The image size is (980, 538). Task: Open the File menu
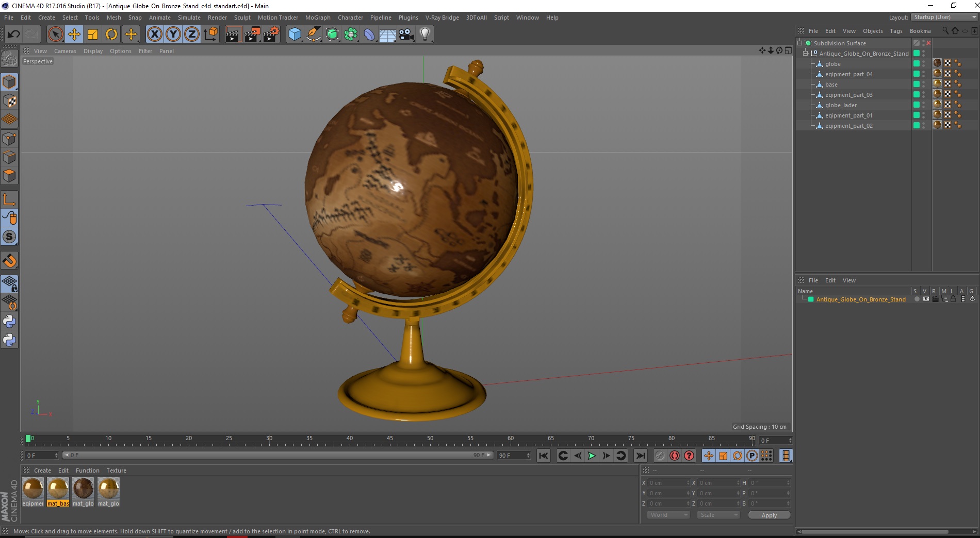[x=9, y=18]
